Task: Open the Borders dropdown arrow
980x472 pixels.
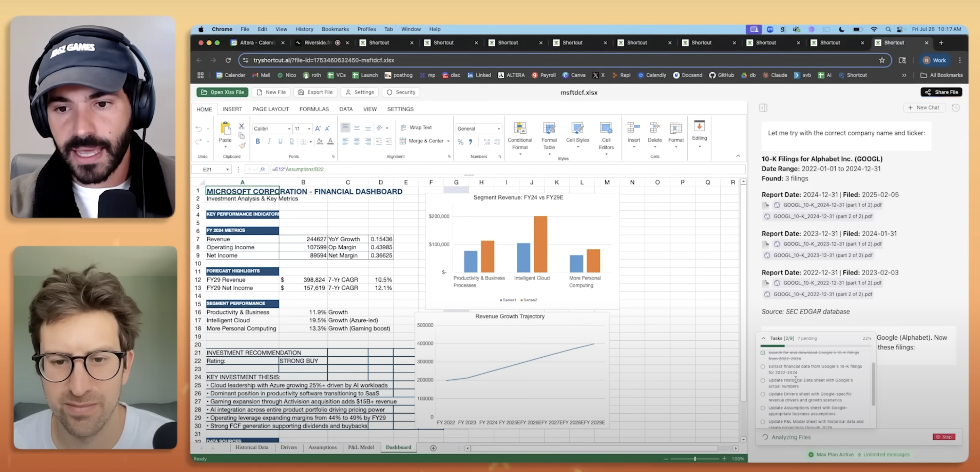Action: [311, 141]
